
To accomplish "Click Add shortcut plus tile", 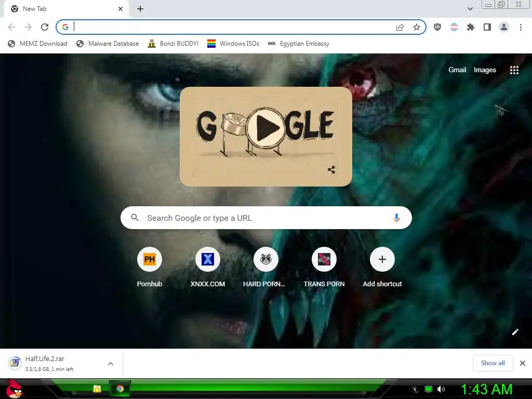I will point(382,259).
